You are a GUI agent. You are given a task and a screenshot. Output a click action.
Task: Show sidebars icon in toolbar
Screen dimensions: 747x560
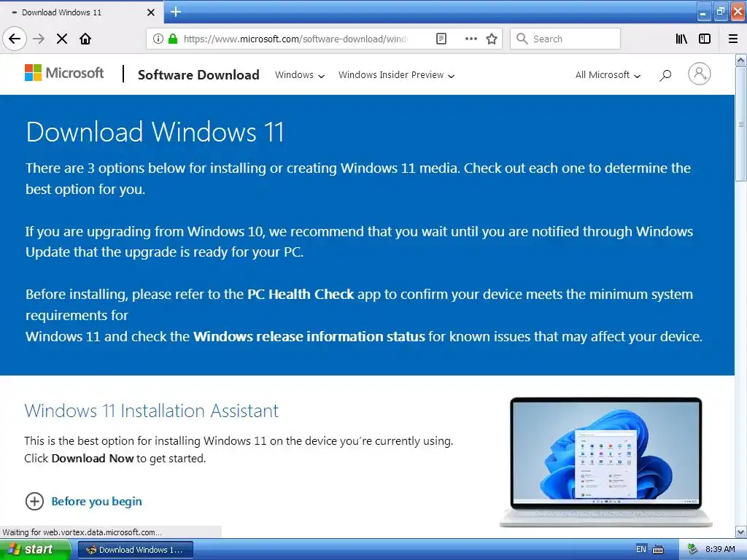(705, 39)
